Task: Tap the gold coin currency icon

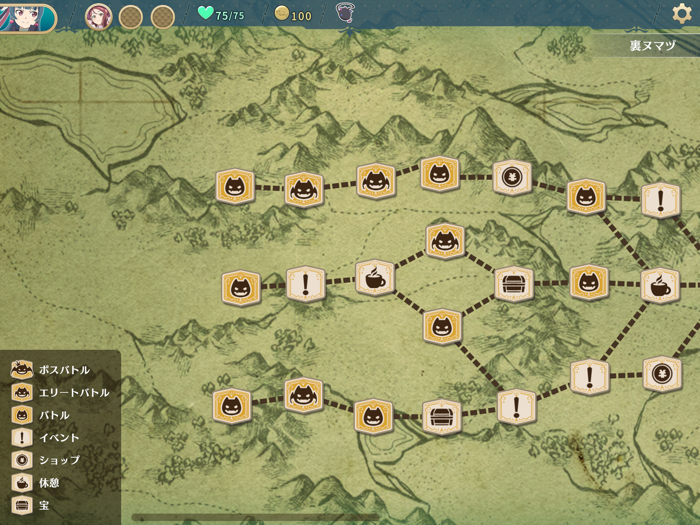Action: coord(282,14)
